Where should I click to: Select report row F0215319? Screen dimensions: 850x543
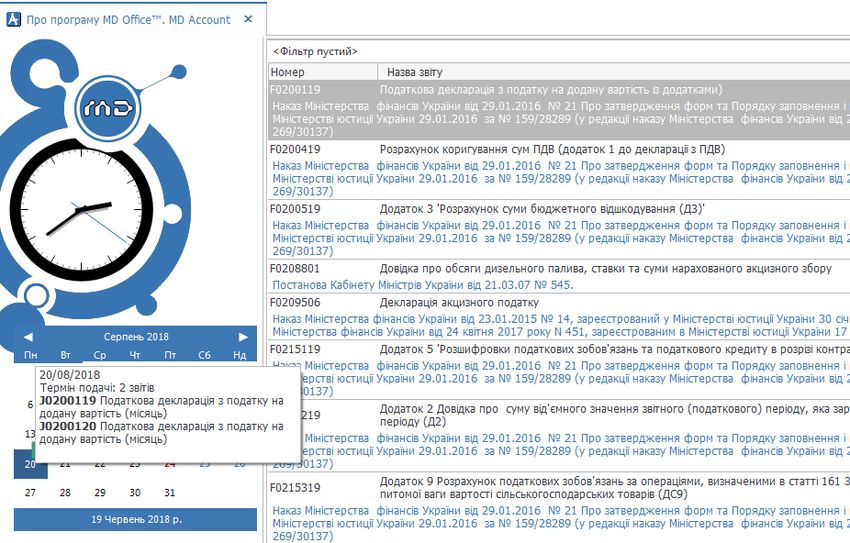tap(559, 508)
